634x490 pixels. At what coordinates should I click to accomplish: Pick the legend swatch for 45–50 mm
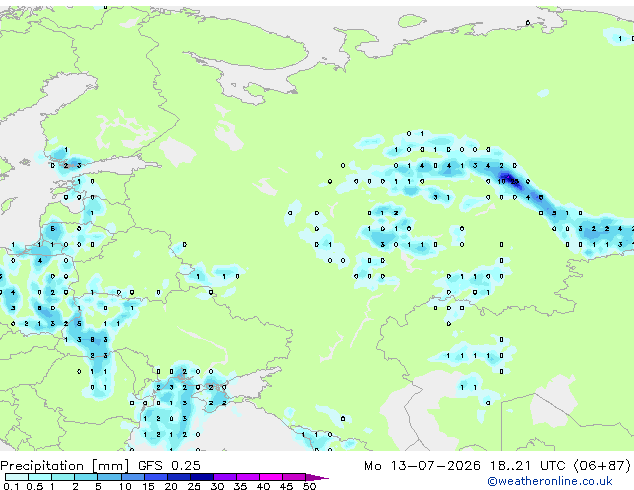294,477
